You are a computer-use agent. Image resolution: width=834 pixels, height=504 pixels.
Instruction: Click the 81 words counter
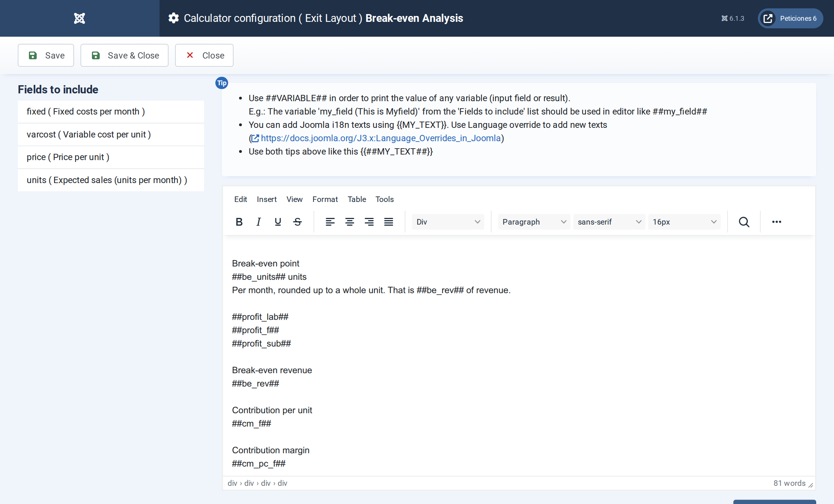(790, 483)
